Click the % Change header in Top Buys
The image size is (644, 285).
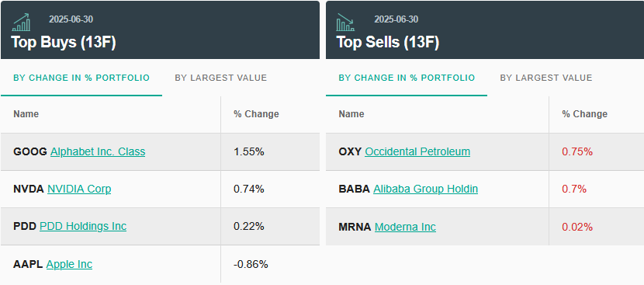coord(256,114)
